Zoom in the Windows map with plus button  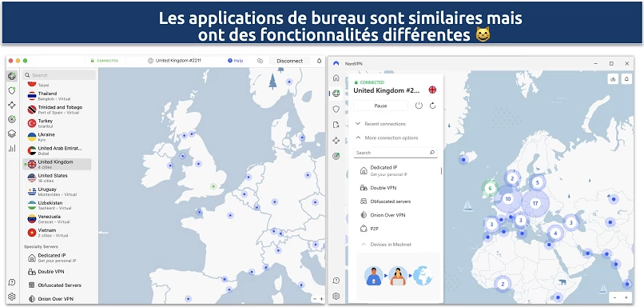click(626, 297)
